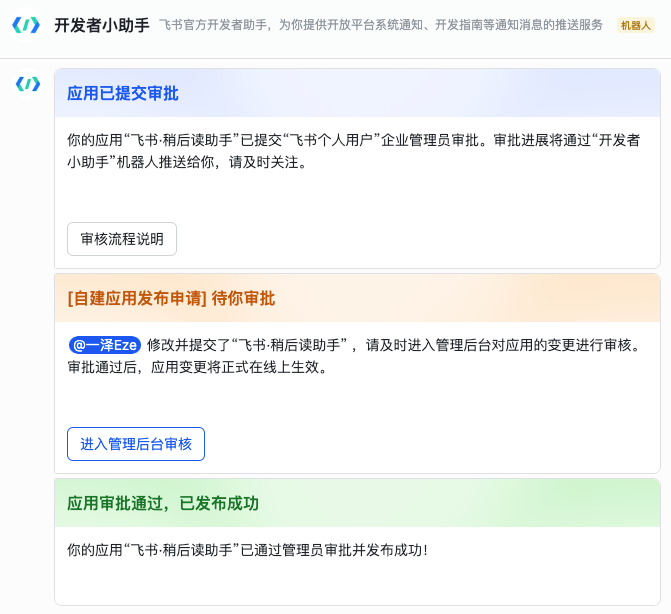This screenshot has height=614, width=671.
Task: Select the [自建应用发布申请] 待你审批 card heading
Action: click(171, 298)
